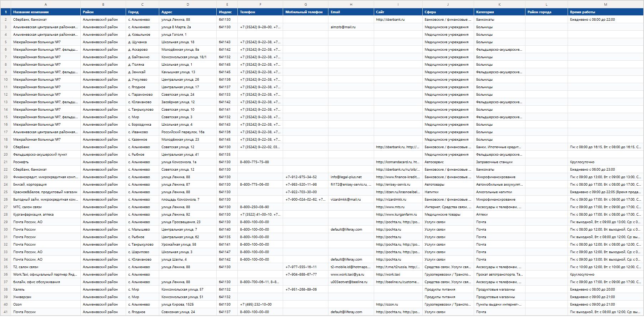The image size is (644, 322).
Task: Select the 'Медицинские товары' cell
Action: 448,215
